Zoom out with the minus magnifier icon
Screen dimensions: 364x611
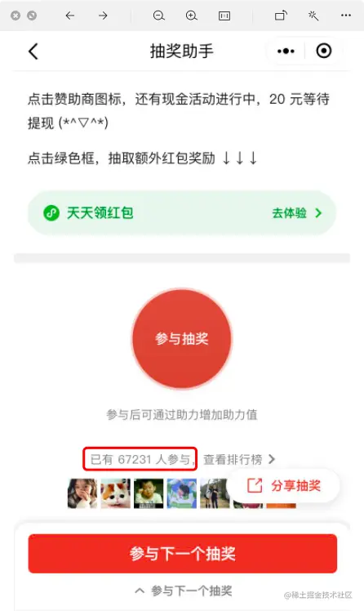[x=159, y=16]
